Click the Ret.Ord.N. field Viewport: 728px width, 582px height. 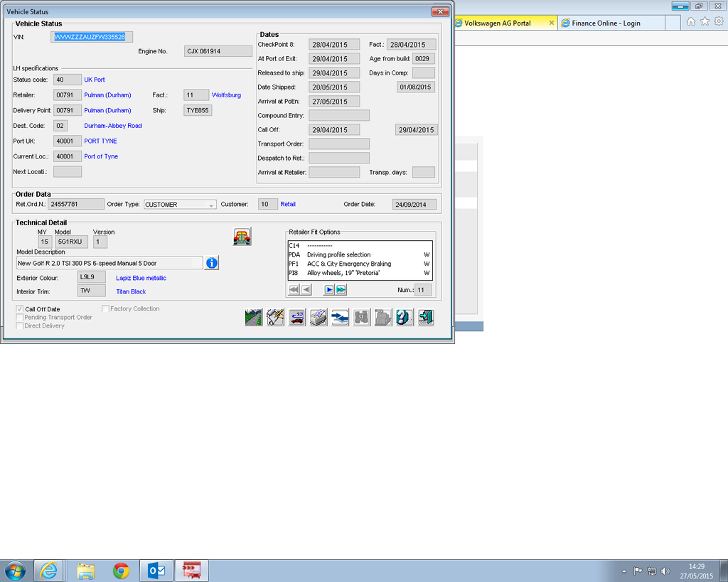click(x=76, y=204)
